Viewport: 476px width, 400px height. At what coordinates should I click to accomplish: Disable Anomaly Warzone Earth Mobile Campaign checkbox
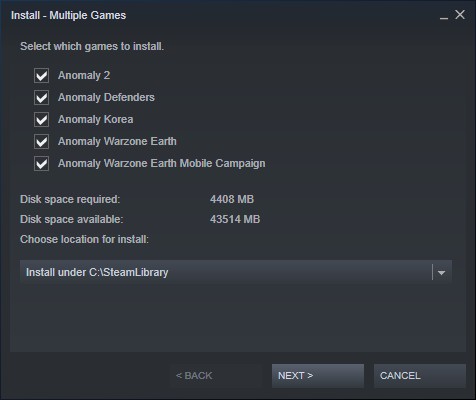click(x=41, y=164)
